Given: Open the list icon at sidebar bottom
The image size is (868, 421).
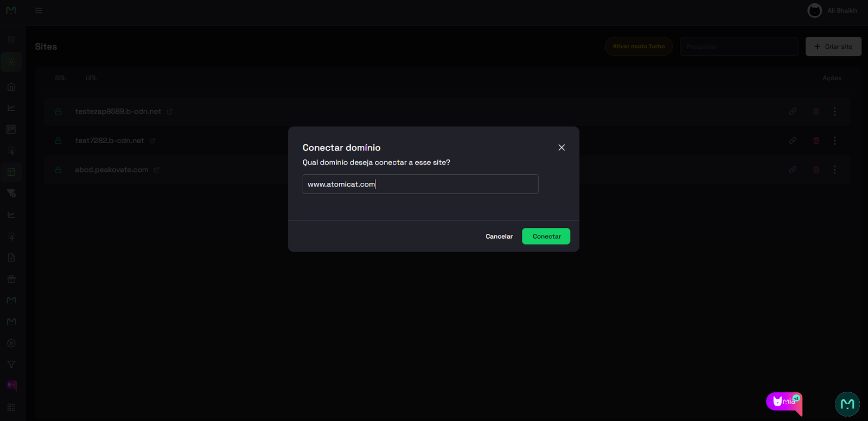Looking at the screenshot, I should pyautogui.click(x=11, y=407).
